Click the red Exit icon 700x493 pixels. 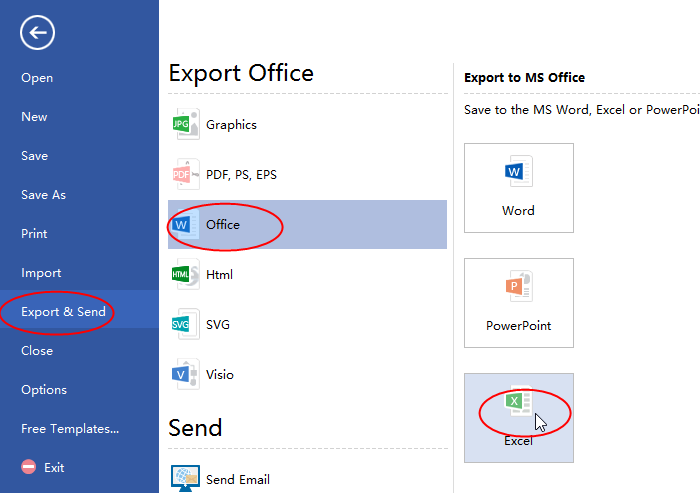pos(29,467)
